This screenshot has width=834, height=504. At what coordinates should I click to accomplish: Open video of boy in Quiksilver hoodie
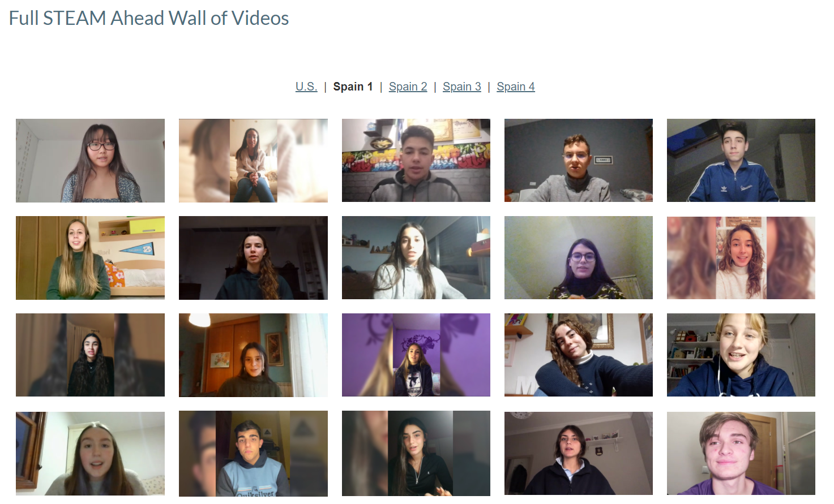click(253, 454)
